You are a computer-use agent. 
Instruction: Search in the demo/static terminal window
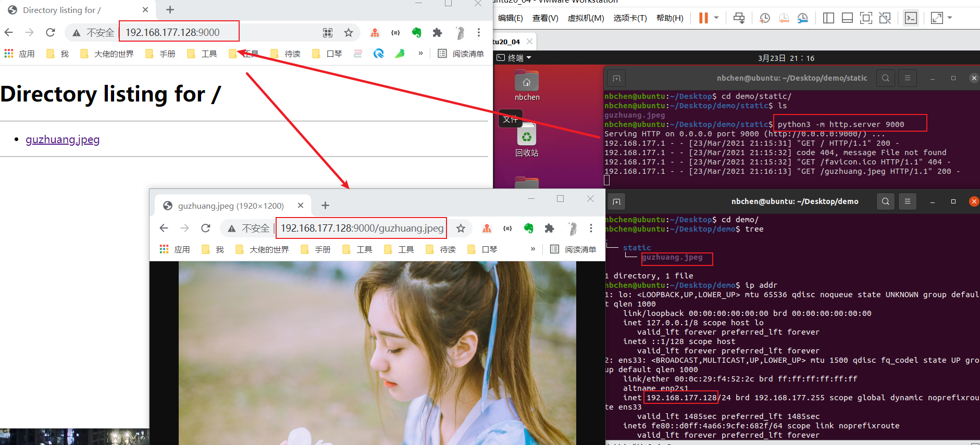pos(886,78)
